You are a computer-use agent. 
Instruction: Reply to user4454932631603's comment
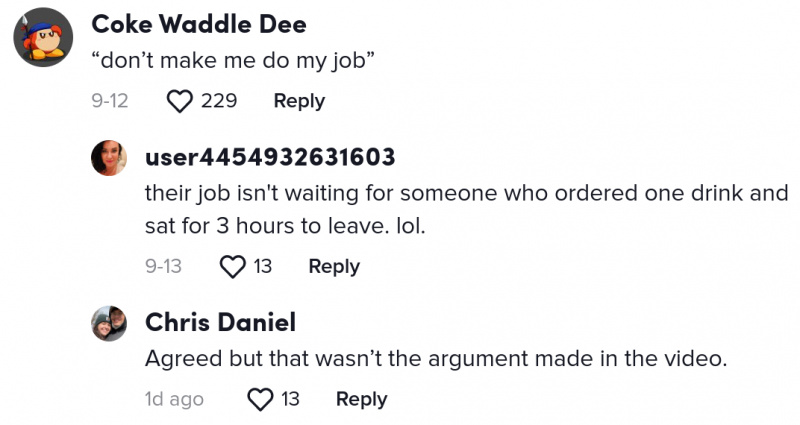[x=334, y=266]
